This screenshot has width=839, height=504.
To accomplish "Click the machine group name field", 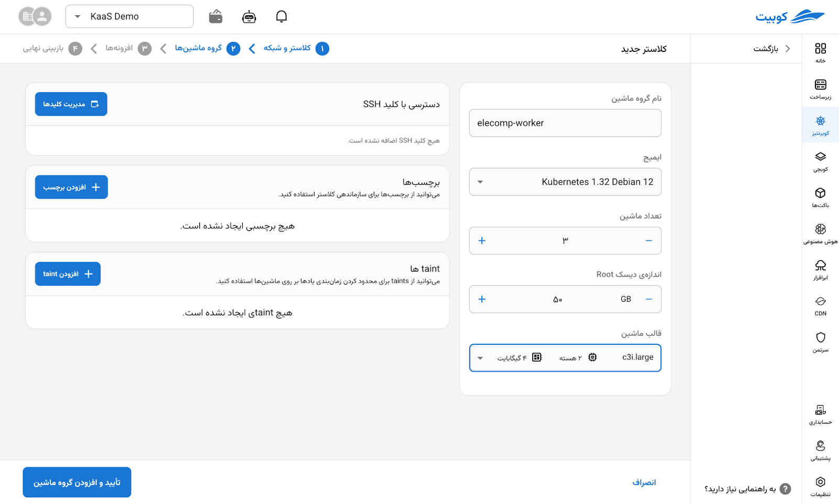I will coord(565,123).
